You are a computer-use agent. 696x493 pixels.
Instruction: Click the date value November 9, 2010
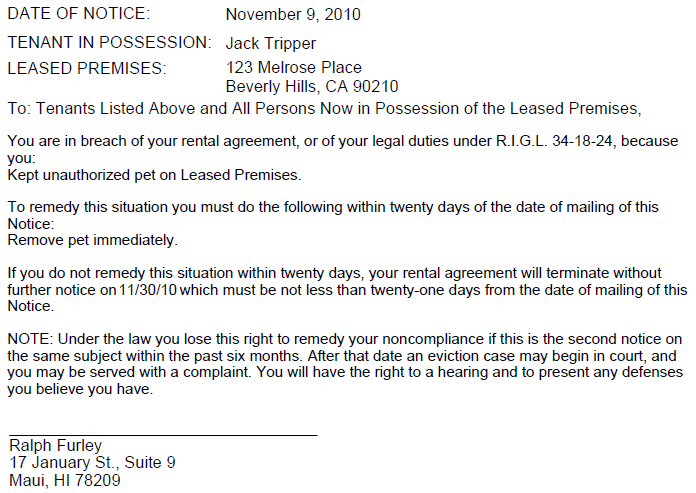pos(293,15)
